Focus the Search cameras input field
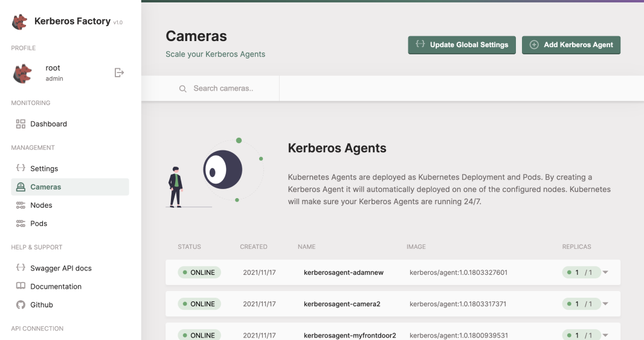Image resolution: width=644 pixels, height=340 pixels. 233,89
